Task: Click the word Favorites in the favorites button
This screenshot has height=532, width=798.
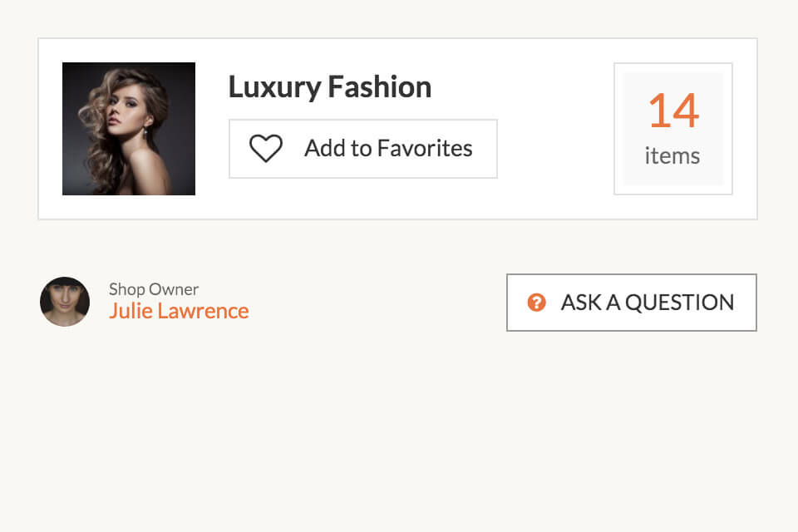Action: [425, 148]
